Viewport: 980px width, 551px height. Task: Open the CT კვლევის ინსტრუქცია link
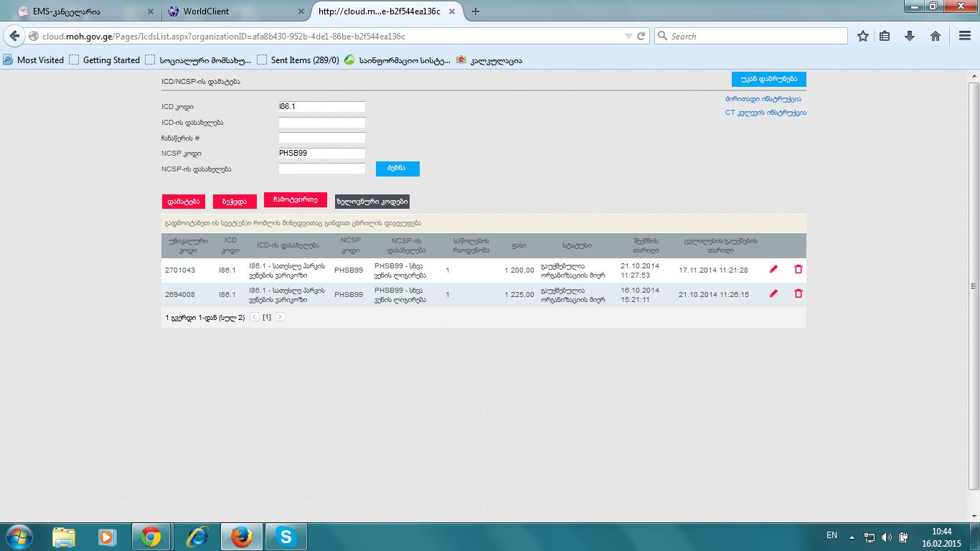[765, 113]
